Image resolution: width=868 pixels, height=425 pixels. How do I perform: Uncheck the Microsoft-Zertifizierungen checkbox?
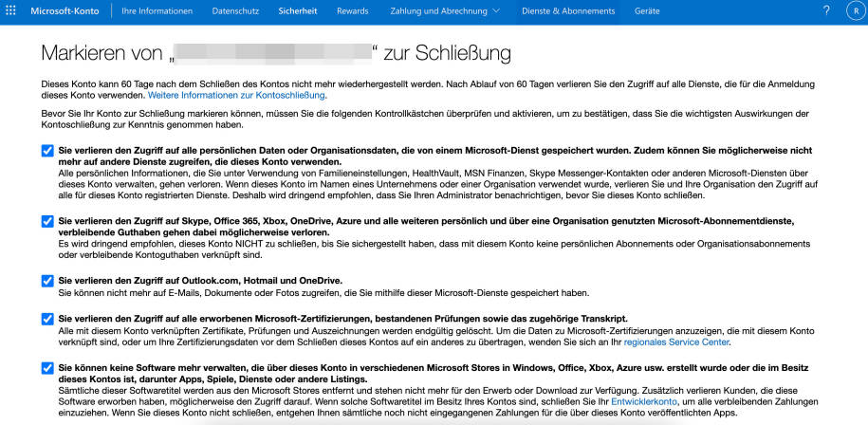point(47,320)
